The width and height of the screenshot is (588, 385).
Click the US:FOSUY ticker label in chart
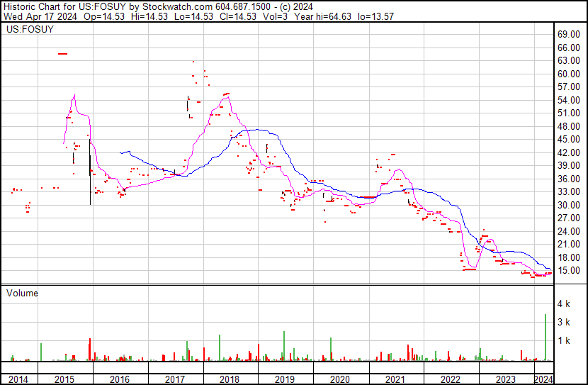(30, 30)
